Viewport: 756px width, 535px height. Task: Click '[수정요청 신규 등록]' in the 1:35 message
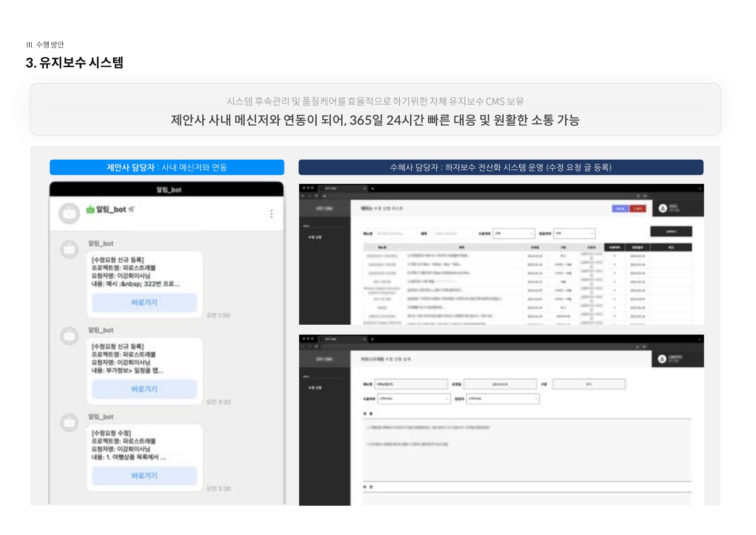tap(118, 260)
